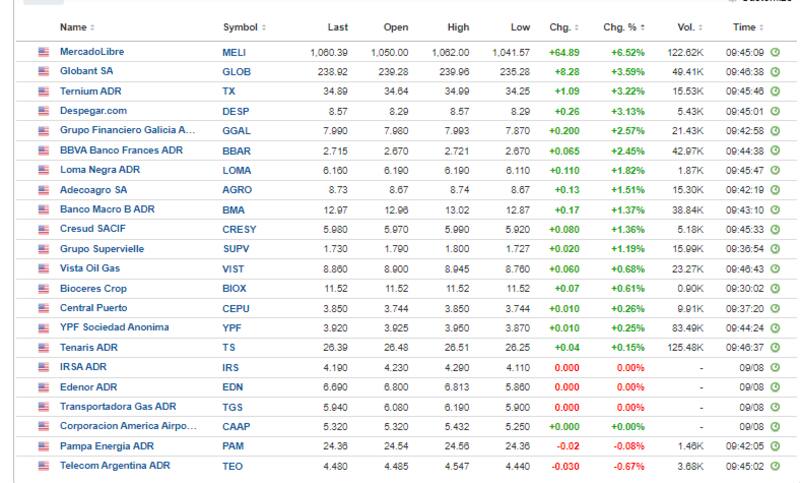Viewport: 800px width, 483px height.
Task: Open the Despegar.com stock page
Action: pos(94,111)
